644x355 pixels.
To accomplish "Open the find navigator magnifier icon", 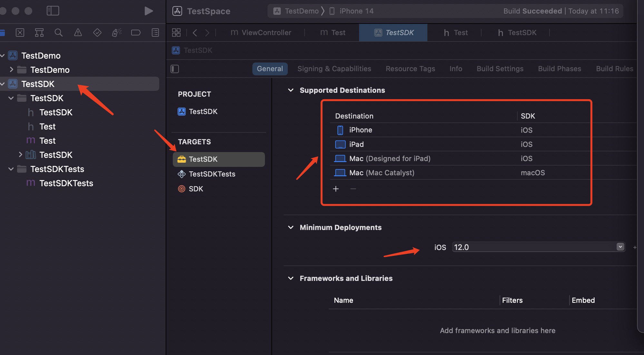I will click(x=59, y=33).
